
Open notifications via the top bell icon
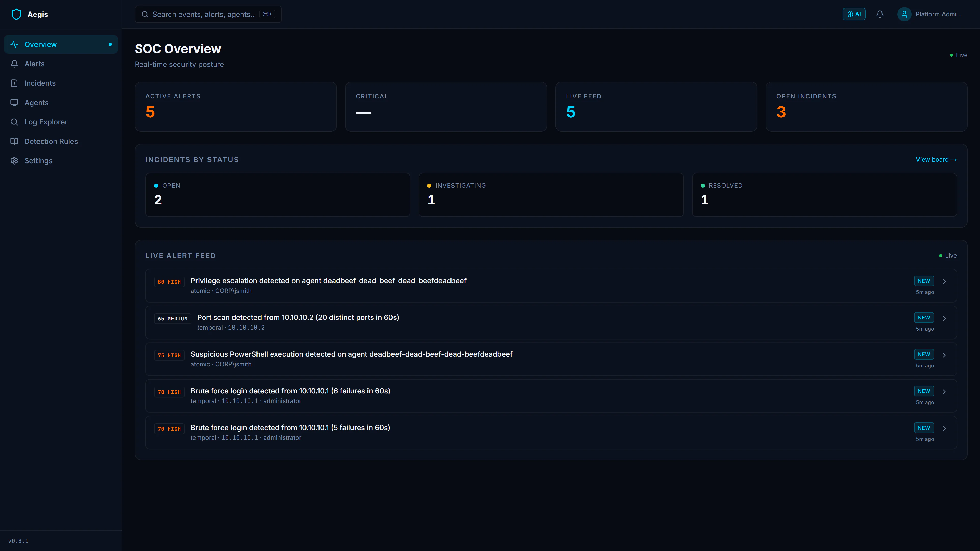pos(880,14)
